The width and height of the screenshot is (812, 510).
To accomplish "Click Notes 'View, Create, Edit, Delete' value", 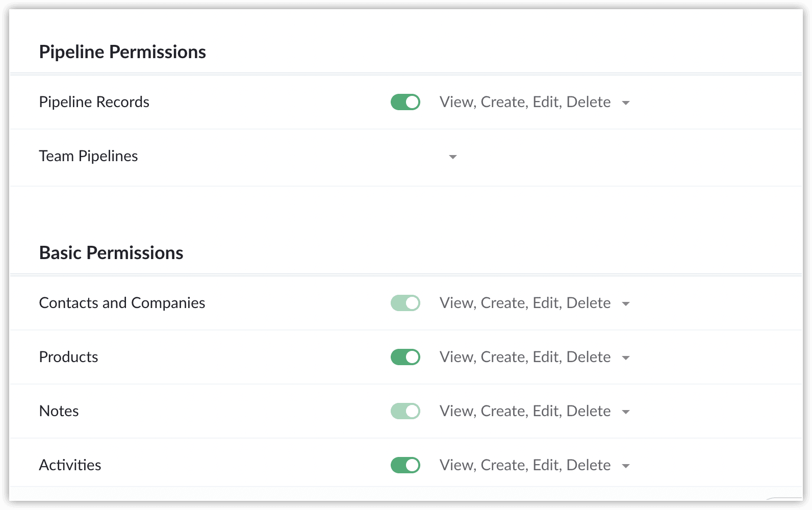I will pyautogui.click(x=525, y=411).
